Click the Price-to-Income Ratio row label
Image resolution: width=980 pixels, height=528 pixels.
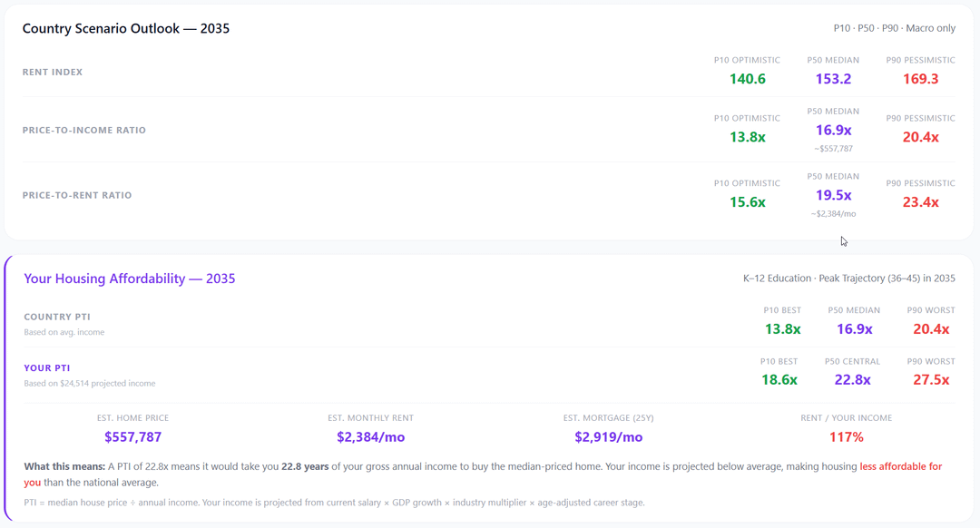(84, 130)
